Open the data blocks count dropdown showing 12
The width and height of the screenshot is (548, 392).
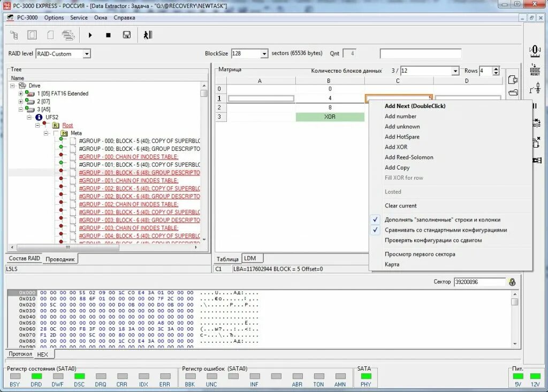(x=455, y=71)
